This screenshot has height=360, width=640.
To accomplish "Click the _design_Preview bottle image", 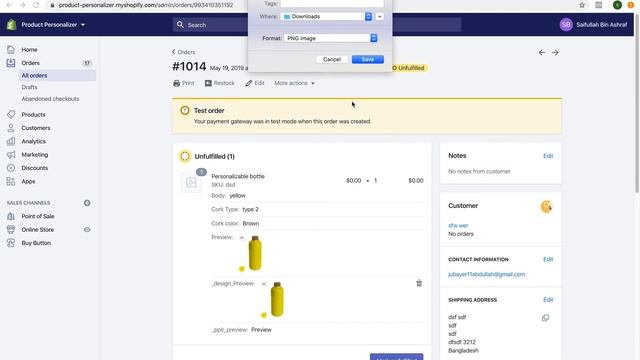I will tap(273, 300).
